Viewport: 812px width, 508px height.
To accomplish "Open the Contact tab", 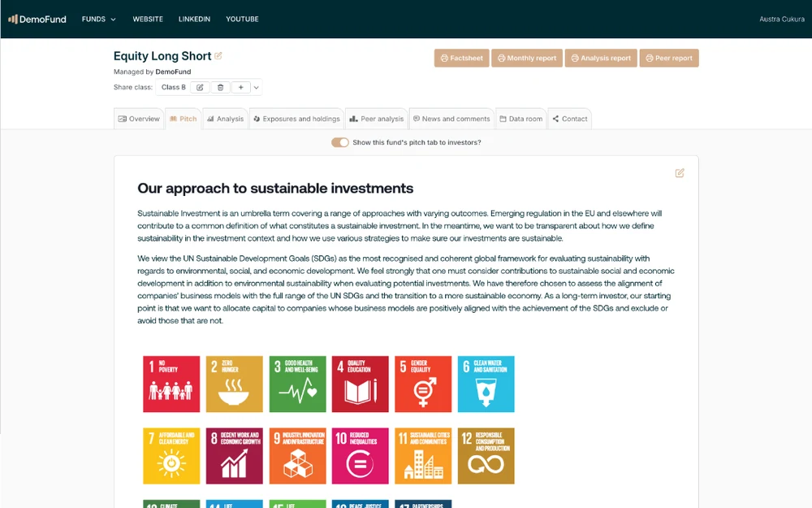I will (570, 119).
